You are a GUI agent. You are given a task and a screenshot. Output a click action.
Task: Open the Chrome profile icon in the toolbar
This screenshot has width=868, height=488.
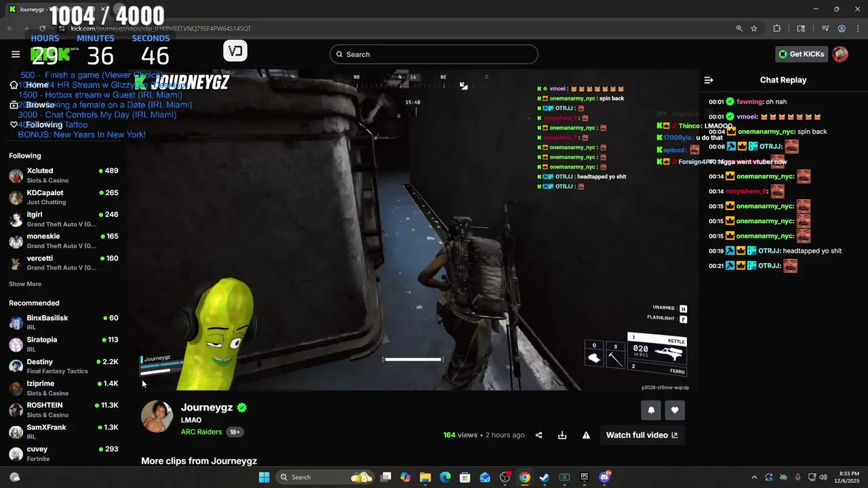pos(842,28)
